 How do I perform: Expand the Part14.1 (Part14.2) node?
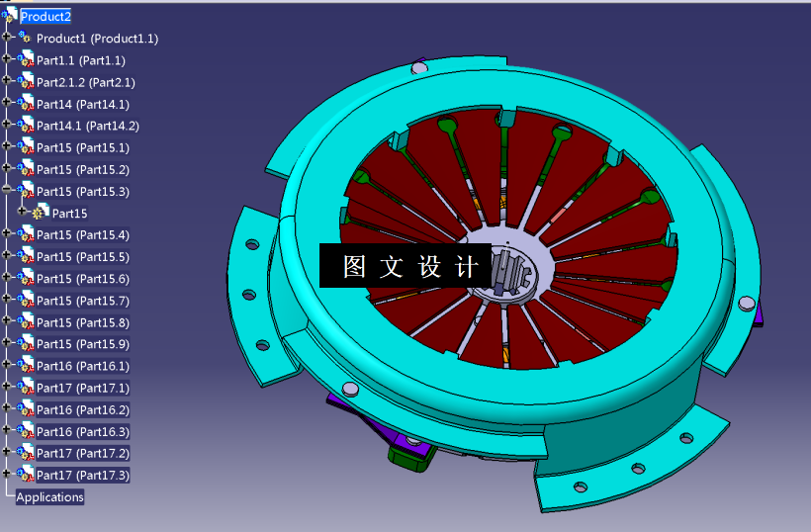point(6,124)
